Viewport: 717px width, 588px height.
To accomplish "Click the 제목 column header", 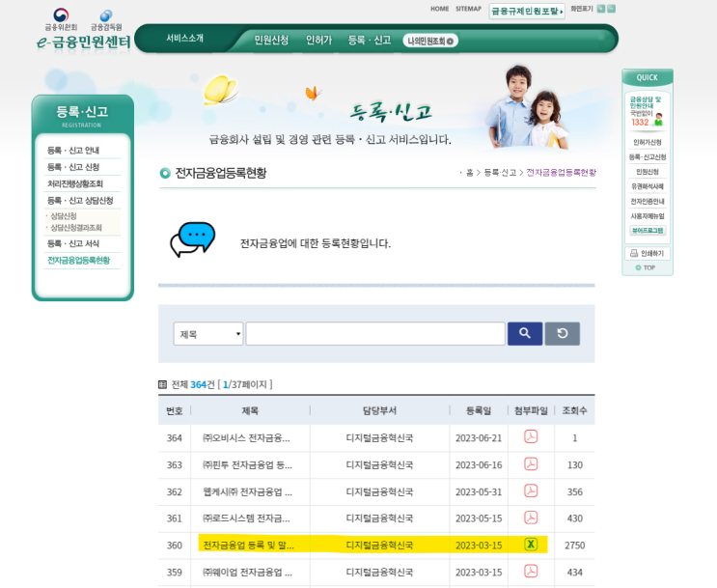I will coord(250,411).
